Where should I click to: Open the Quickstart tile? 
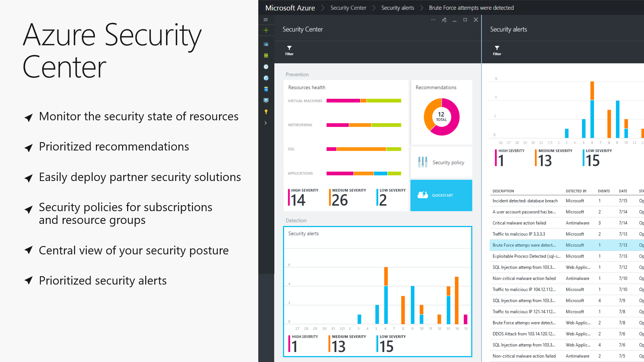point(441,195)
